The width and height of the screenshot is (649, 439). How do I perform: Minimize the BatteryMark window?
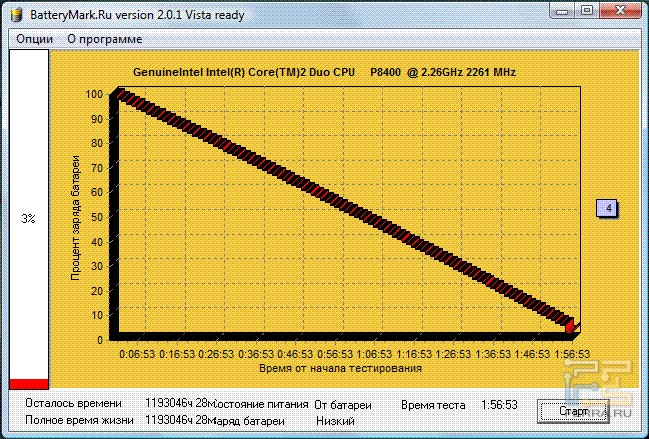(562, 11)
